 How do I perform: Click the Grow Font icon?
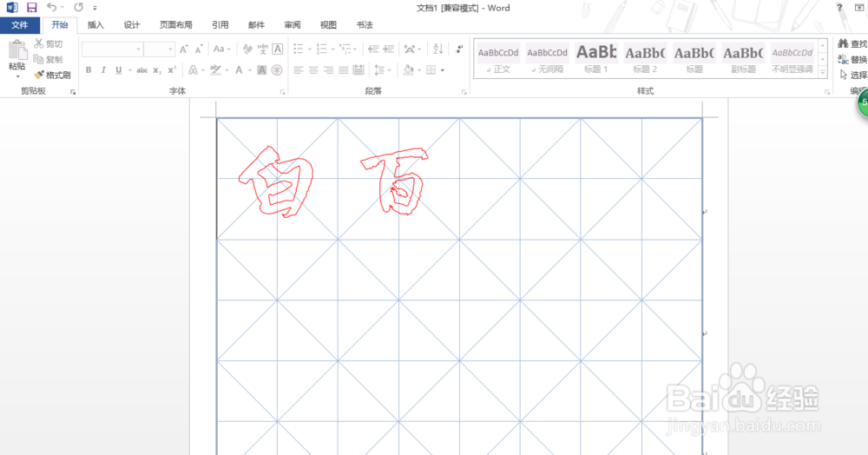(x=184, y=49)
